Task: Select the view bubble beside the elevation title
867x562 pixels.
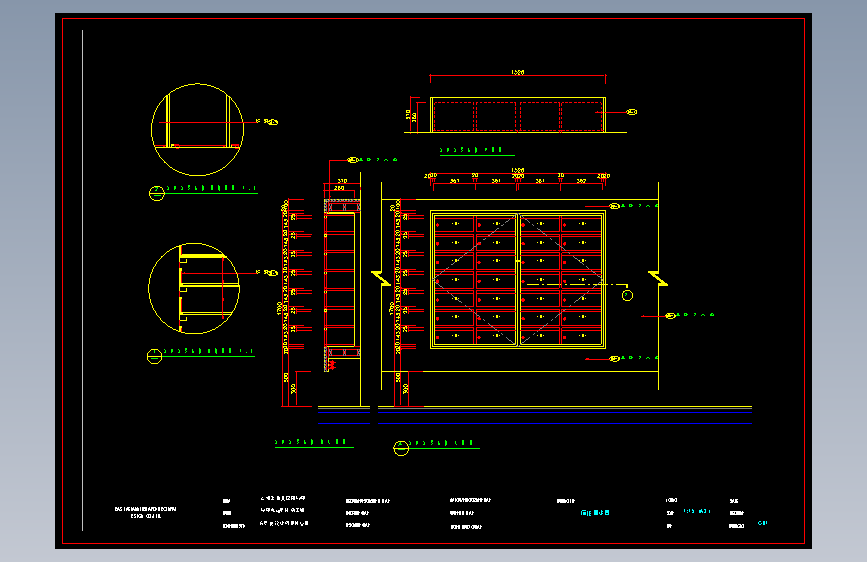Action: click(x=401, y=448)
